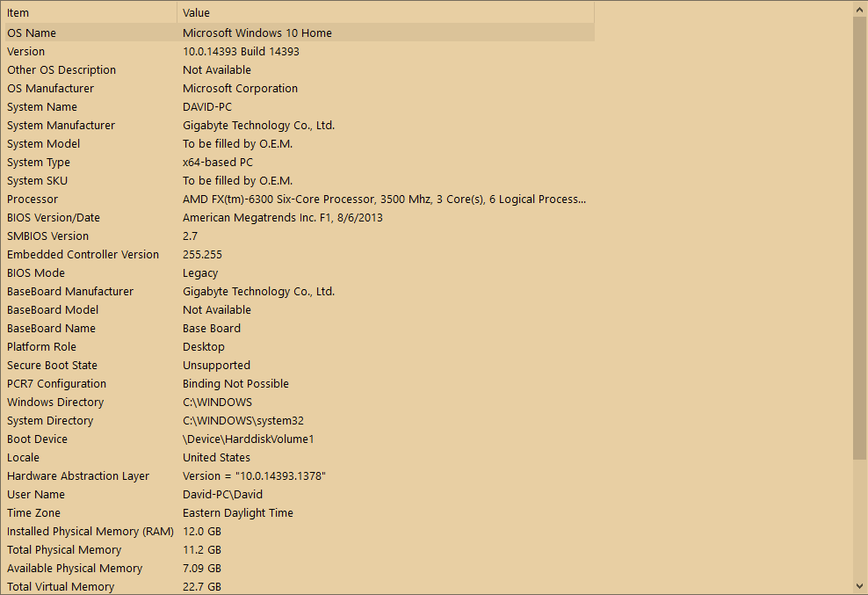Select the PCR7 Configuration row
868x595 pixels.
[x=300, y=384]
